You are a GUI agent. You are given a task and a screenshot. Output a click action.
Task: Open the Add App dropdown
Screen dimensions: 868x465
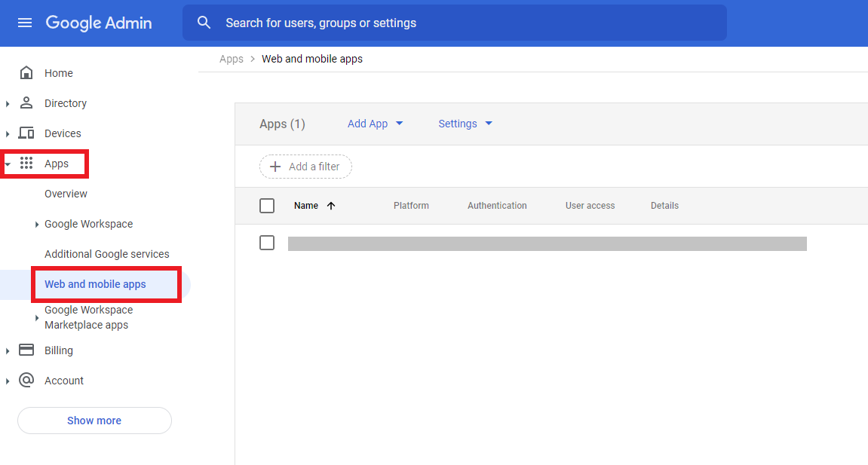375,123
